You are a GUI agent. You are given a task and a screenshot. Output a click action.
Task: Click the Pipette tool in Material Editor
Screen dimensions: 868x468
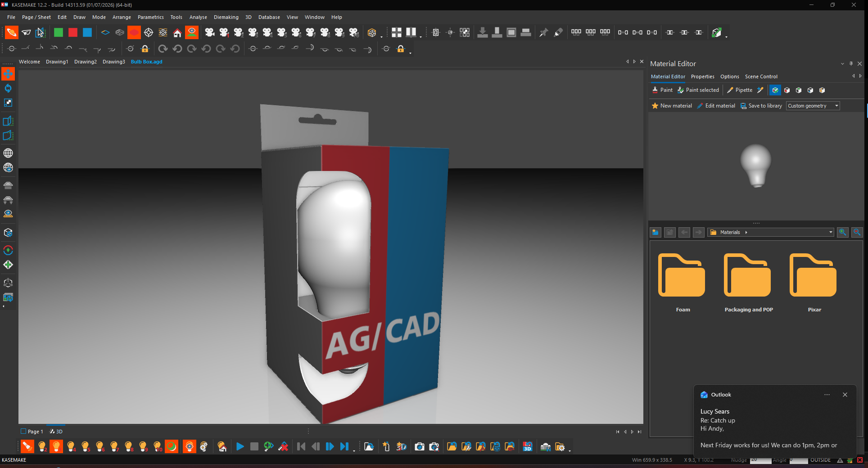point(740,90)
